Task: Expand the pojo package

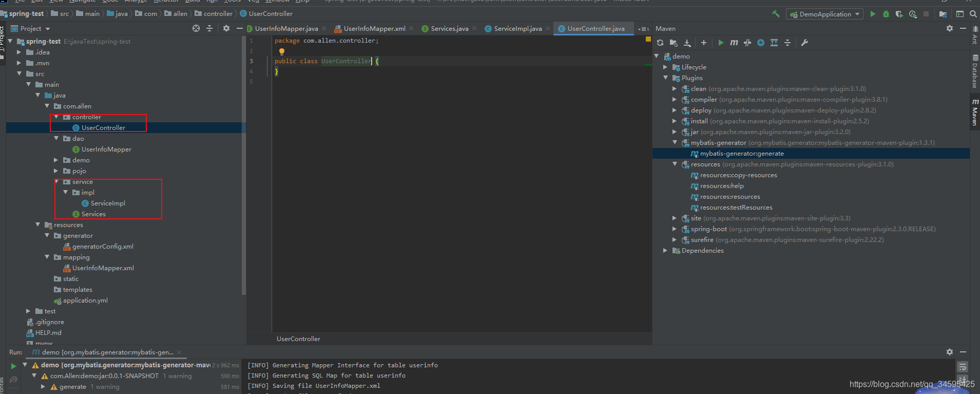Action: pyautogui.click(x=56, y=171)
